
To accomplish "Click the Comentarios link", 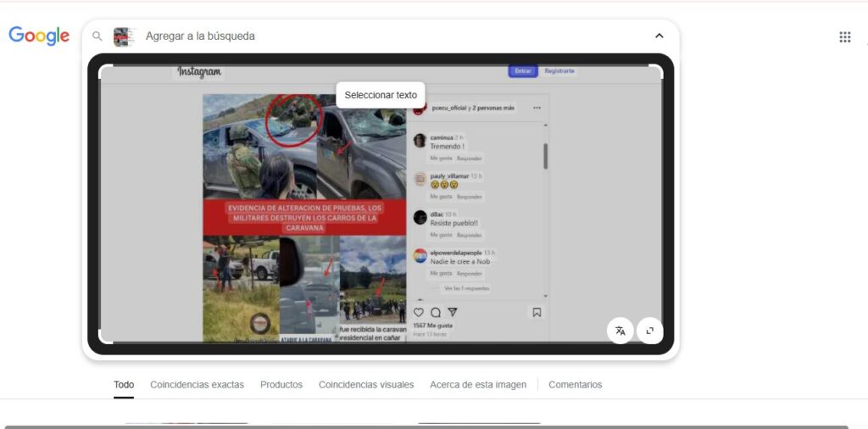I will 575,385.
